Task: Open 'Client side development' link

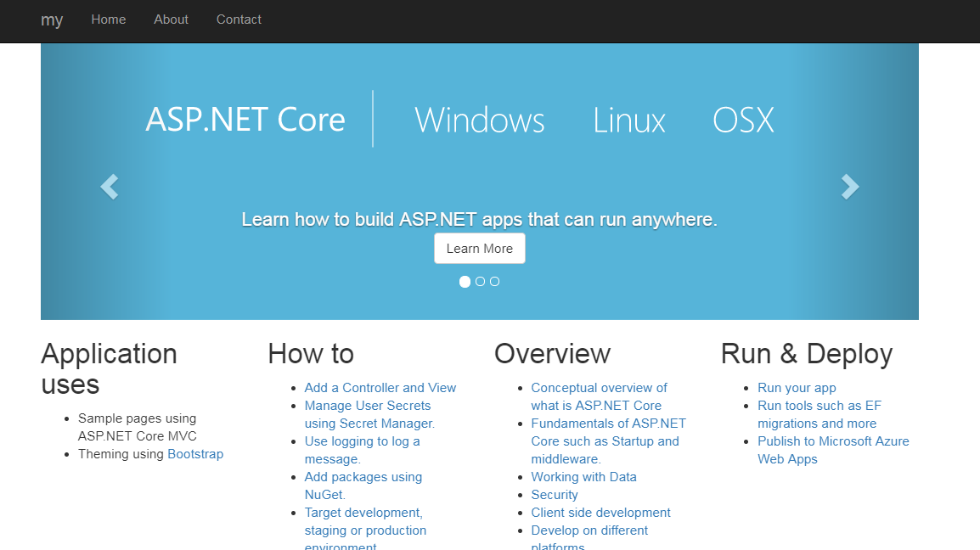Action: [600, 513]
